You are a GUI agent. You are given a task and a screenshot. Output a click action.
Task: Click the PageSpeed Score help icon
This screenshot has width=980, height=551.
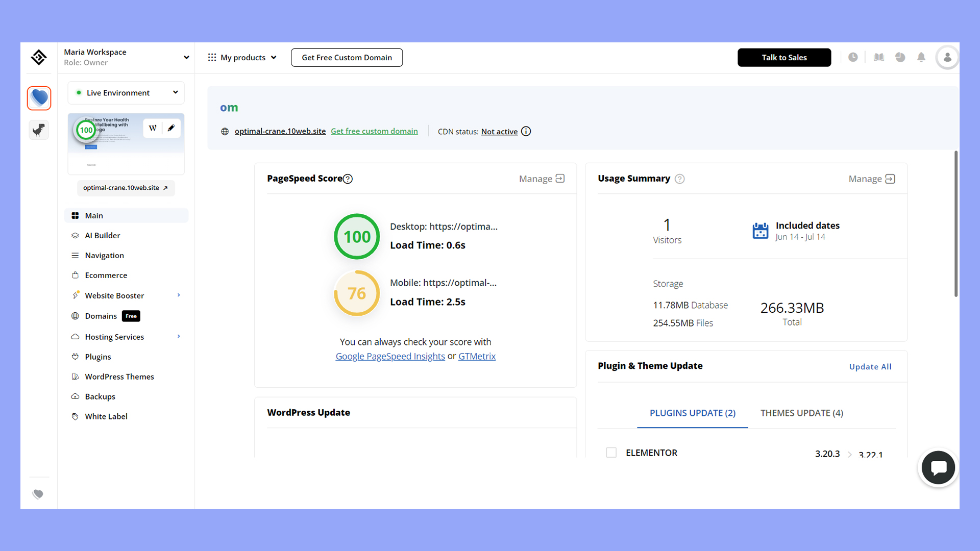pos(348,179)
